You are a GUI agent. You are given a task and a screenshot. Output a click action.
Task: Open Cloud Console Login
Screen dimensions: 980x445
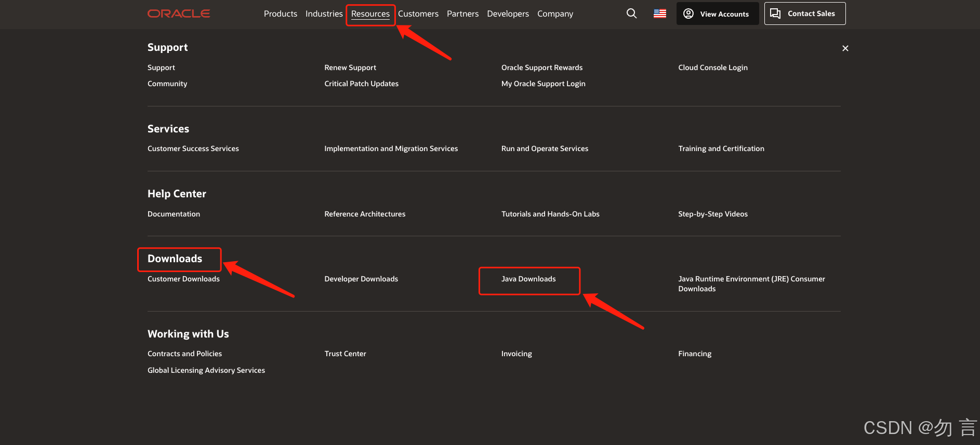[713, 68]
